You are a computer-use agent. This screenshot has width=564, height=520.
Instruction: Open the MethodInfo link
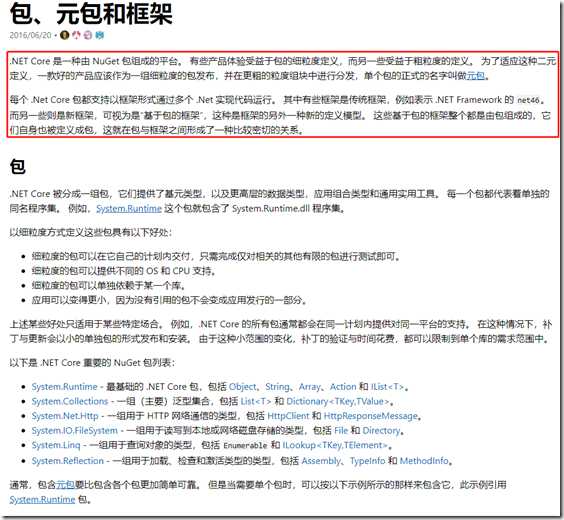click(424, 461)
